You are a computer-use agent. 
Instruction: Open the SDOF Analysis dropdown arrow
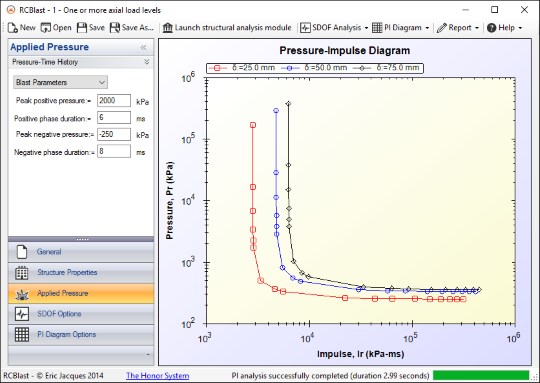tap(366, 28)
